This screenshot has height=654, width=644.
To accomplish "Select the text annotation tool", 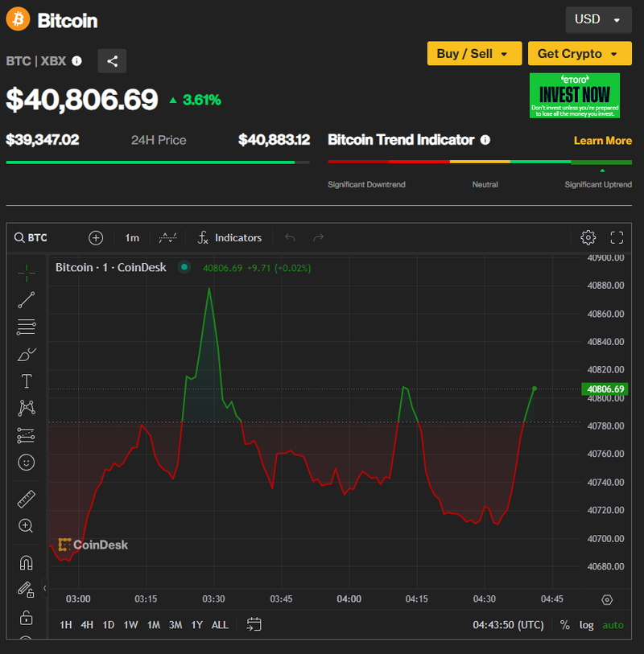I will tap(26, 381).
